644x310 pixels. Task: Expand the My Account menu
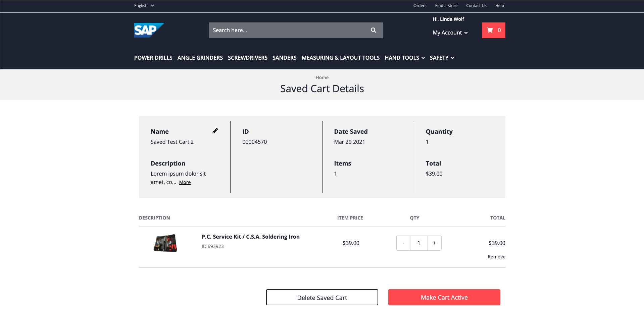point(450,33)
